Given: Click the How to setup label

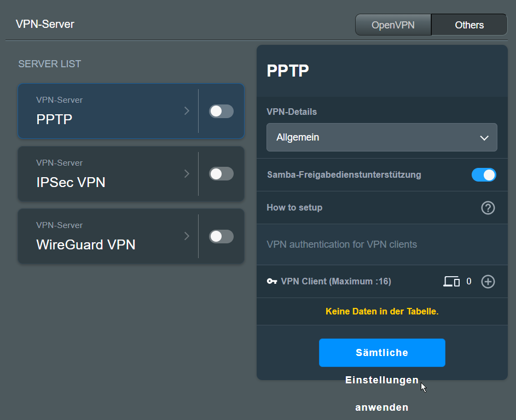Looking at the screenshot, I should [294, 208].
